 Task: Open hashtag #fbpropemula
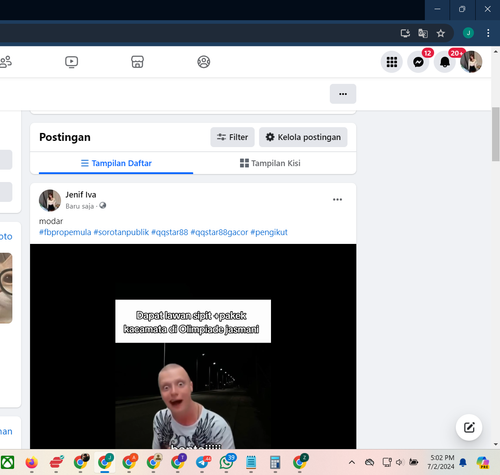65,232
